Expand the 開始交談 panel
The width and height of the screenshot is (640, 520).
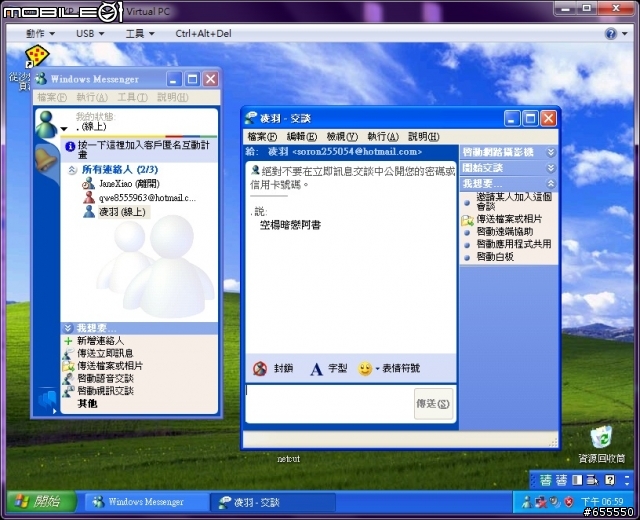coord(551,168)
